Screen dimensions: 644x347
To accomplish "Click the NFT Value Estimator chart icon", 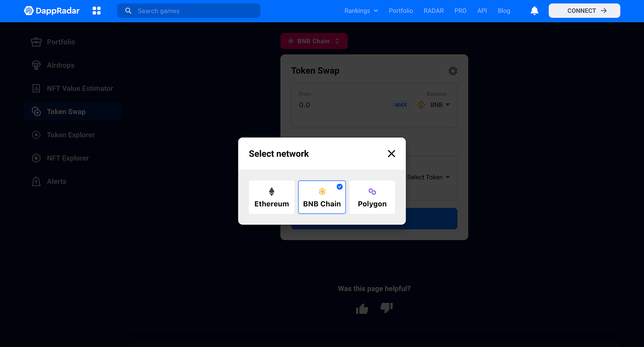I will click(x=36, y=88).
